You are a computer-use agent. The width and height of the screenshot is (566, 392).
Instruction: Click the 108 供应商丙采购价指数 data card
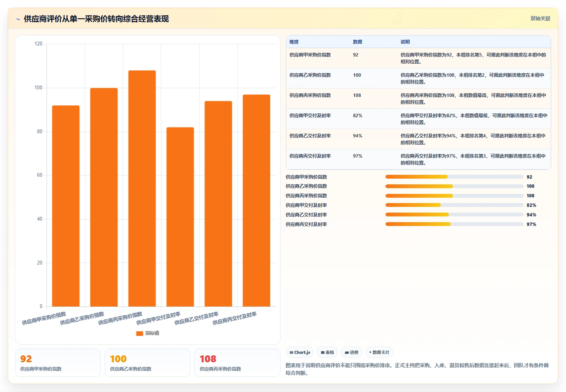pos(237,363)
